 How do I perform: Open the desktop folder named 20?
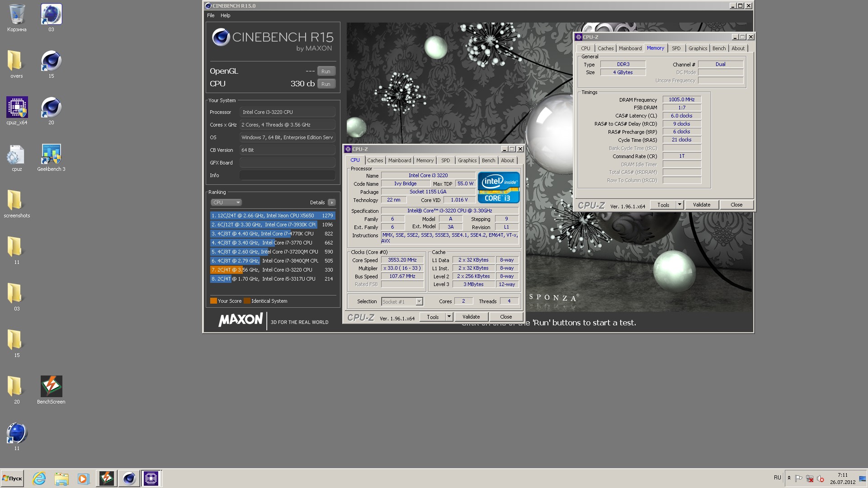click(x=17, y=390)
